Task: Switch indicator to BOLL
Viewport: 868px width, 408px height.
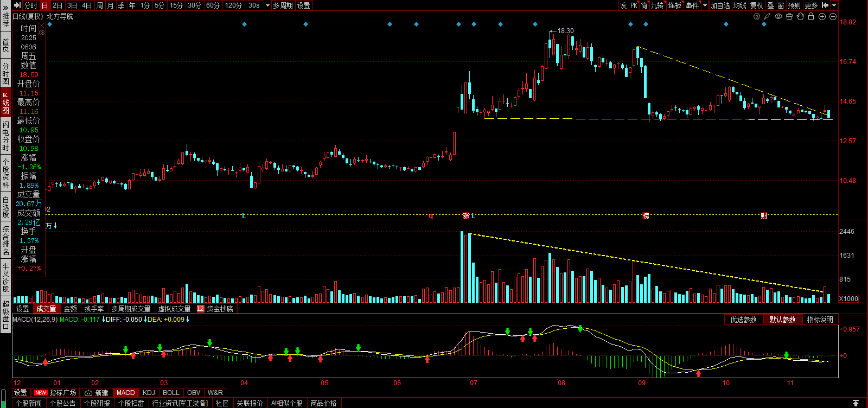Action: coord(171,393)
